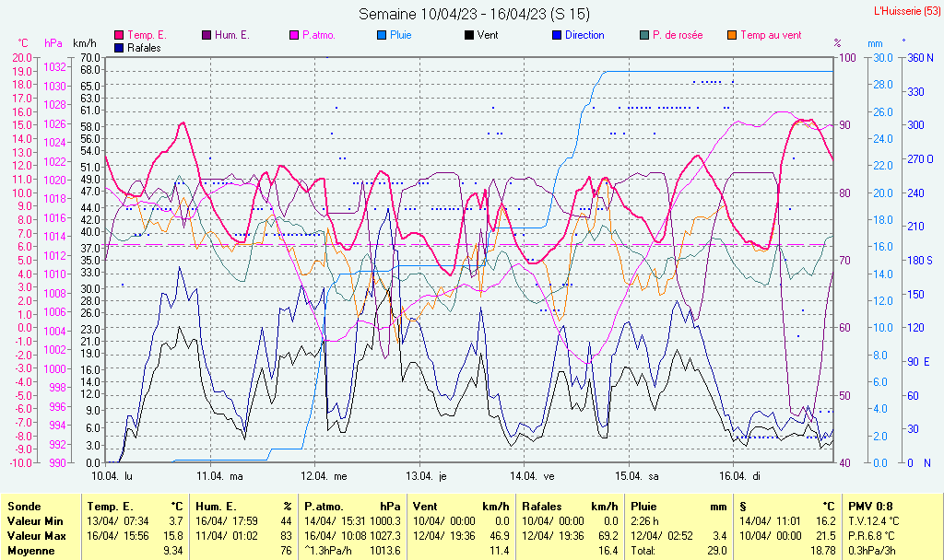Click the 'Valeur Min' row label

35,521
